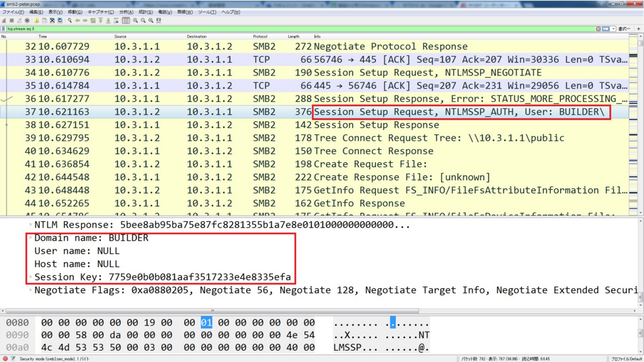Sort by the Time column header

click(43, 36)
